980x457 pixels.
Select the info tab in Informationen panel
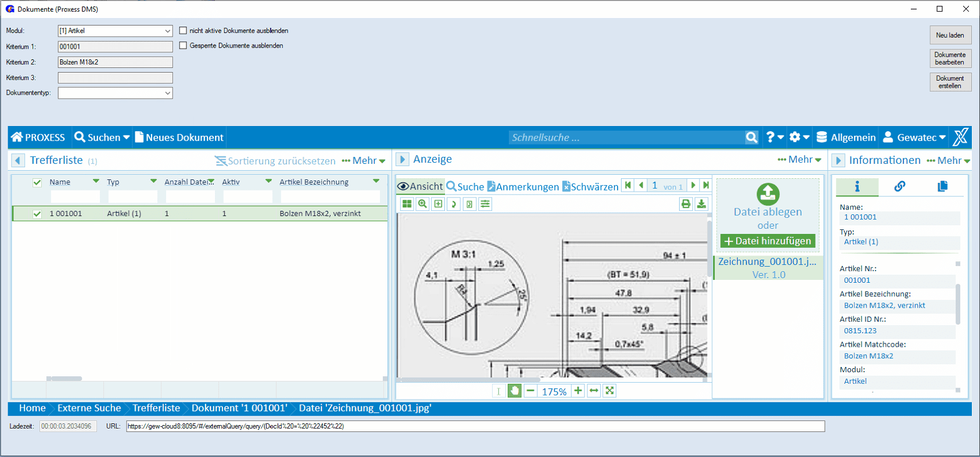pos(857,186)
